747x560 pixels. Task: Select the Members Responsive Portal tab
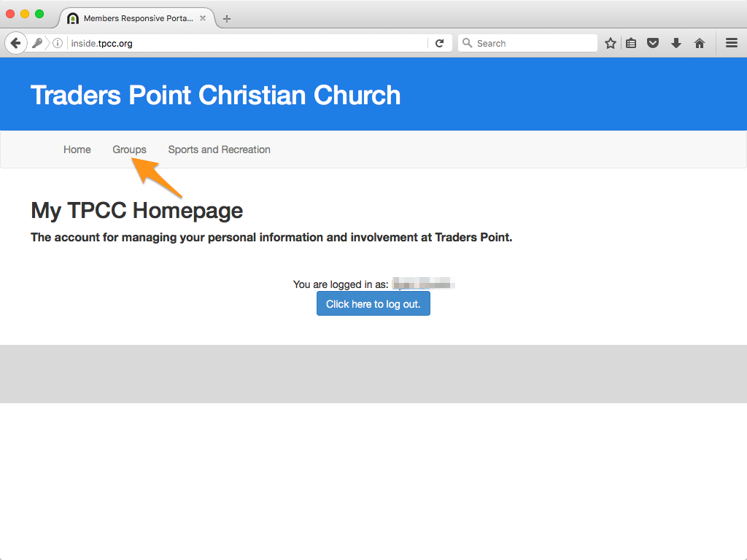point(137,18)
